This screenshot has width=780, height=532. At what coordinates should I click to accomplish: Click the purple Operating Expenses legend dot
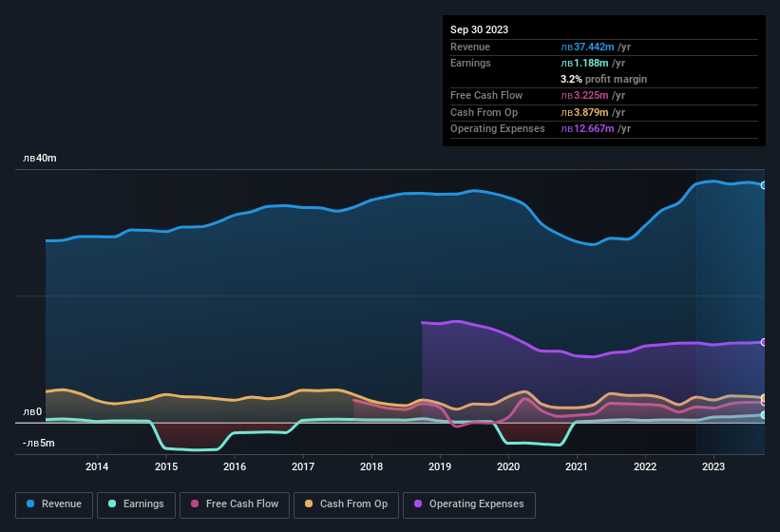click(418, 503)
